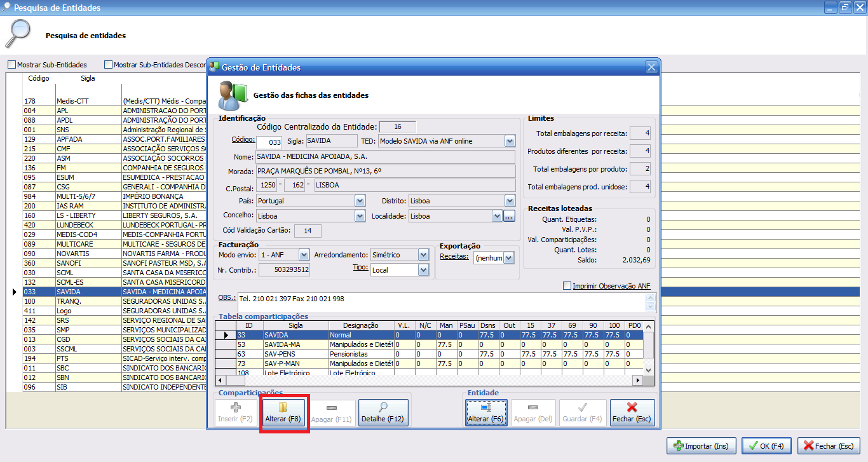Open the País dropdown
This screenshot has height=462, width=868.
coord(360,201)
